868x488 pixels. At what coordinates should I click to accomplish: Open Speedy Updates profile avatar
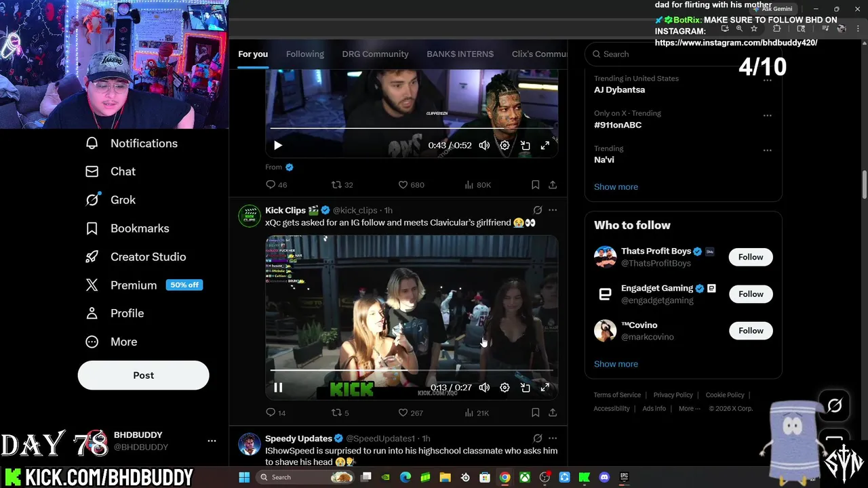pos(250,444)
